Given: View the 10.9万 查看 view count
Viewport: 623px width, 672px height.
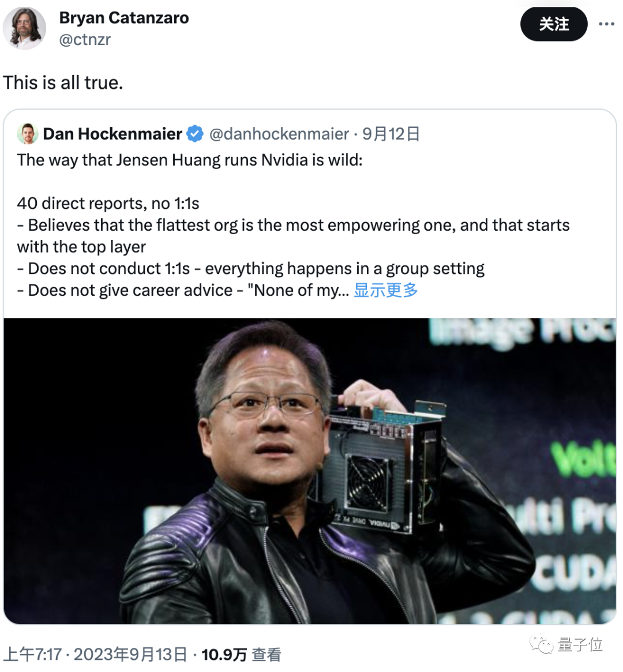Looking at the screenshot, I should pos(241,655).
